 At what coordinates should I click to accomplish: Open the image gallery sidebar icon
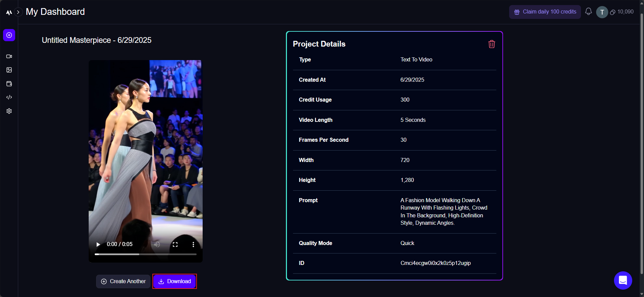pyautogui.click(x=9, y=70)
